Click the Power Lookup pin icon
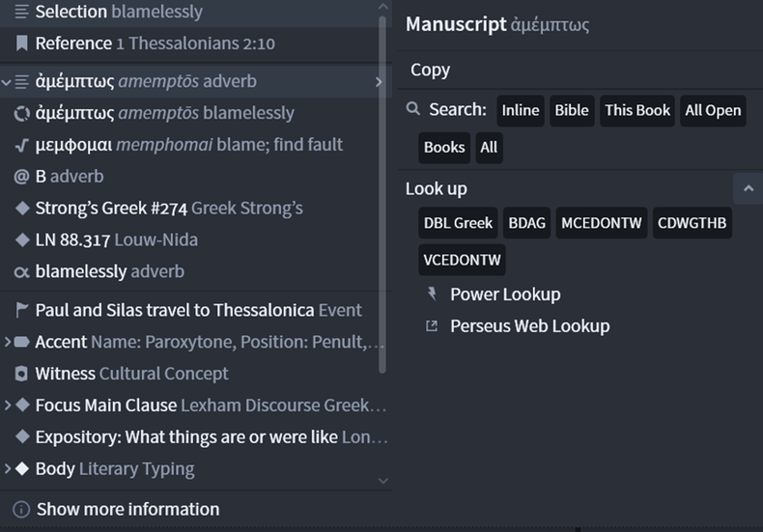Viewport: 763px width, 532px height. click(x=432, y=294)
